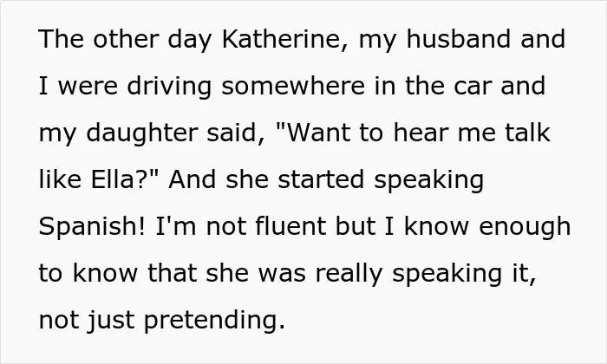Click the word "enough"
Viewport: 607px width, 364px height.
click(x=525, y=227)
